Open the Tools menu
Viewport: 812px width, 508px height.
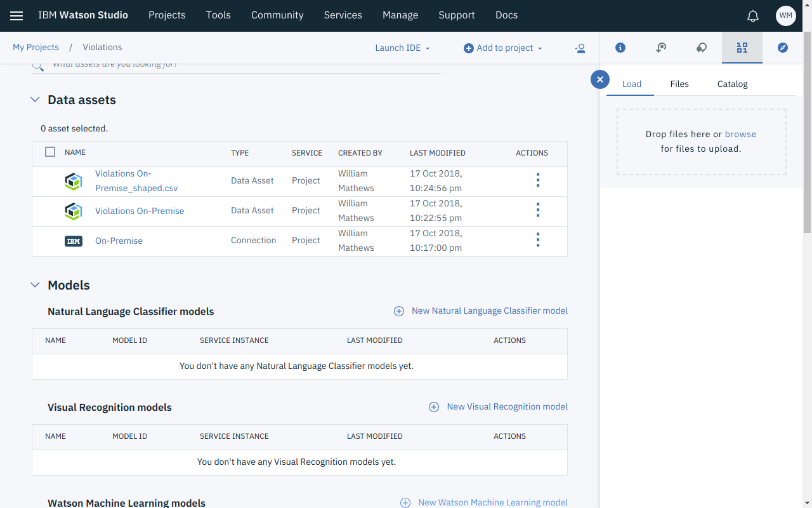(218, 15)
